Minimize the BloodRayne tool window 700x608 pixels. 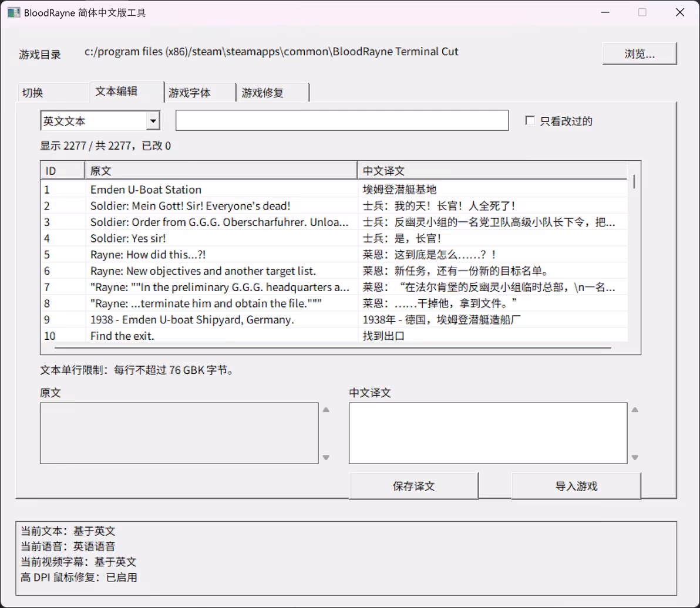pyautogui.click(x=605, y=12)
